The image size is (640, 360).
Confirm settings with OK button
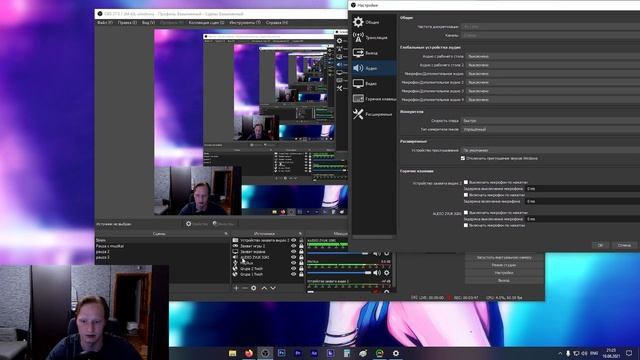click(x=600, y=245)
